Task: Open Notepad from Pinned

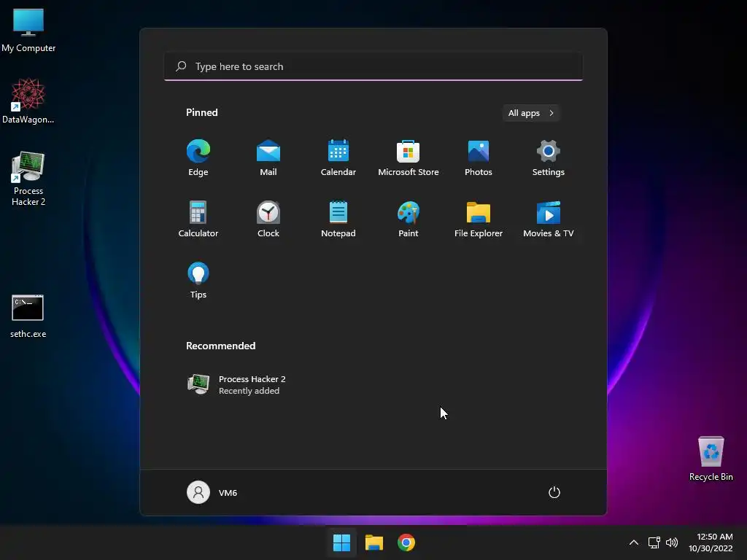Action: [338, 219]
